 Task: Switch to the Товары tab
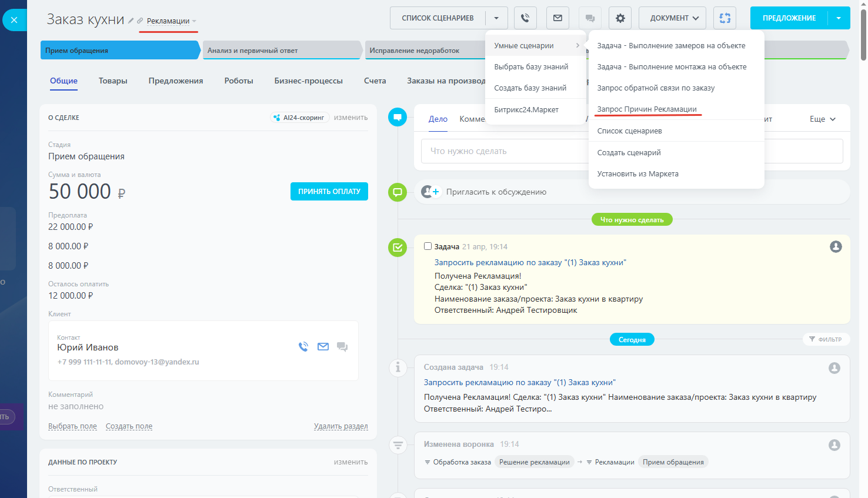click(x=113, y=81)
